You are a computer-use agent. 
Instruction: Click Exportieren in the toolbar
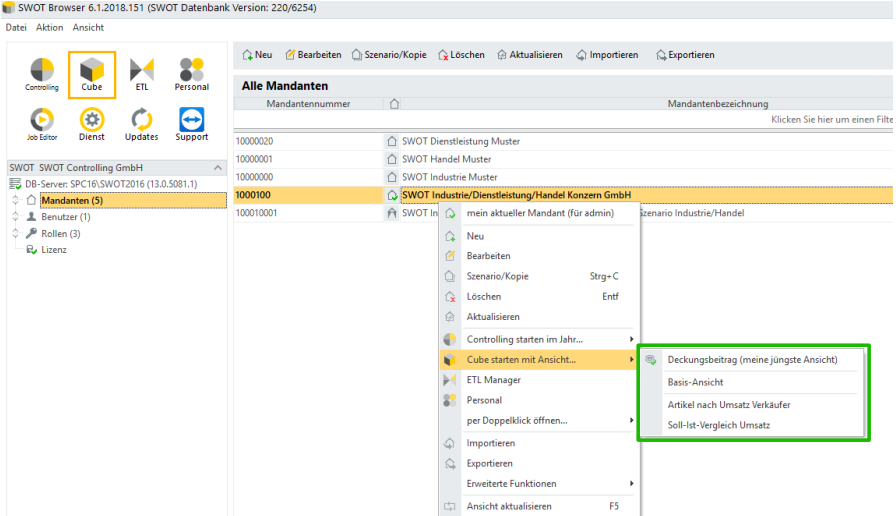point(685,55)
